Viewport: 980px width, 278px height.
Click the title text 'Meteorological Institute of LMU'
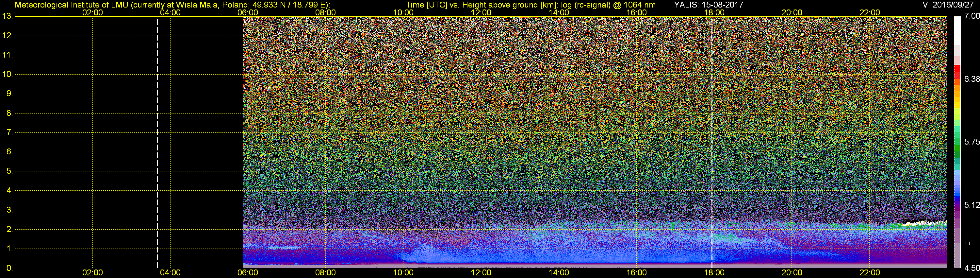72,5
